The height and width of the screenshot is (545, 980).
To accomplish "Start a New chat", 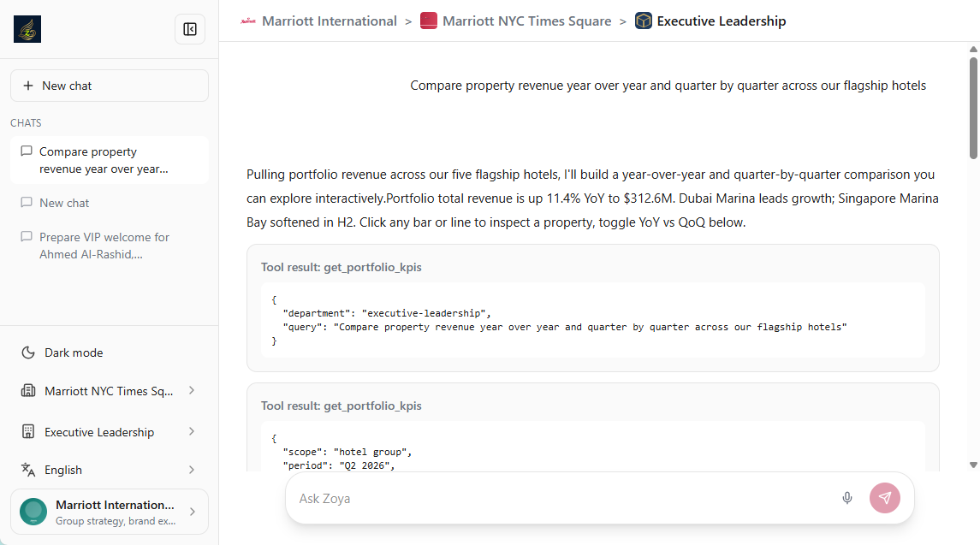I will click(x=110, y=86).
